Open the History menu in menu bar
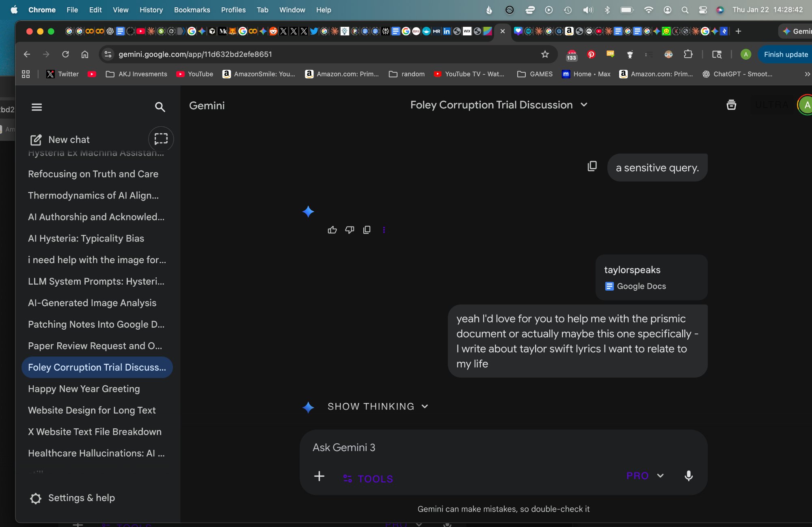Image resolution: width=812 pixels, height=527 pixels. [x=151, y=10]
